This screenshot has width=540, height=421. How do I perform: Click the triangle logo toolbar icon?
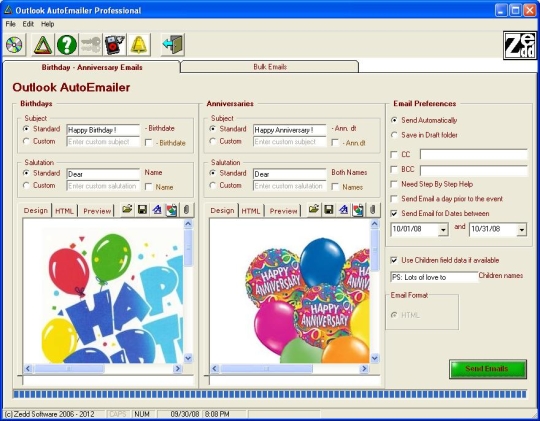[x=43, y=45]
